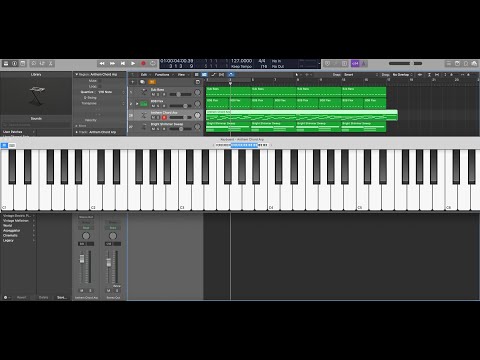The image size is (480, 360).
Task: Open the List Editors button
Action: [449, 63]
